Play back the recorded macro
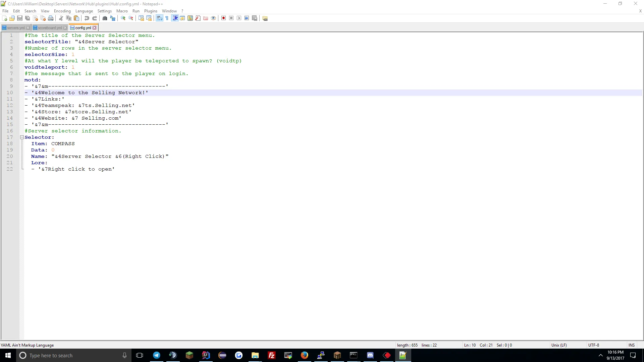This screenshot has height=362, width=644. [239, 18]
